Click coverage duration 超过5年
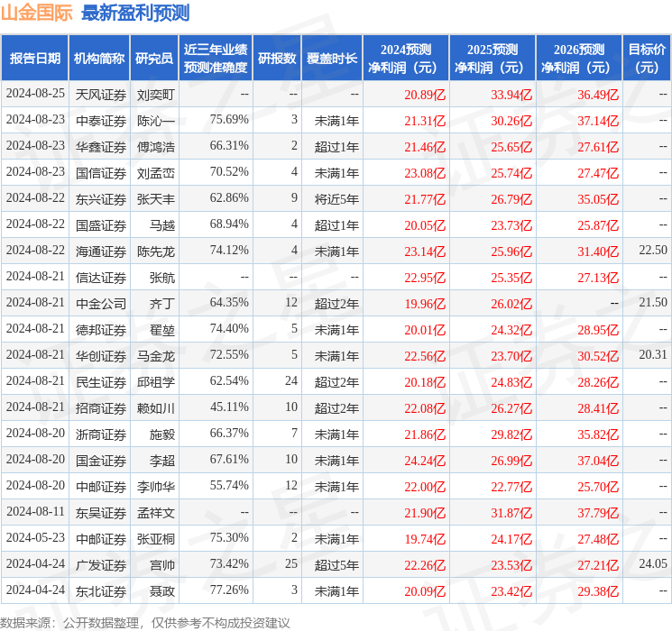Viewport: 672px width, 631px height. tap(336, 565)
